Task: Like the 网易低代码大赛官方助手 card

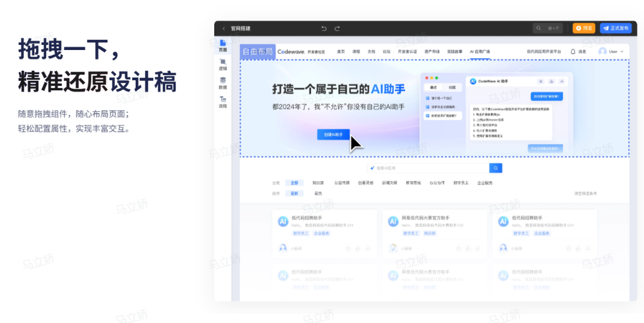Action: [x=468, y=248]
